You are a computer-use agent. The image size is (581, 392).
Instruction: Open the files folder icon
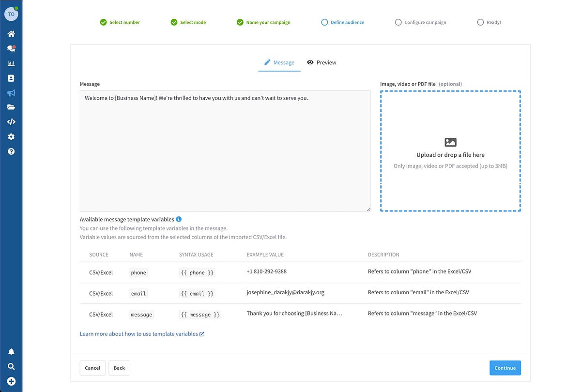click(11, 107)
